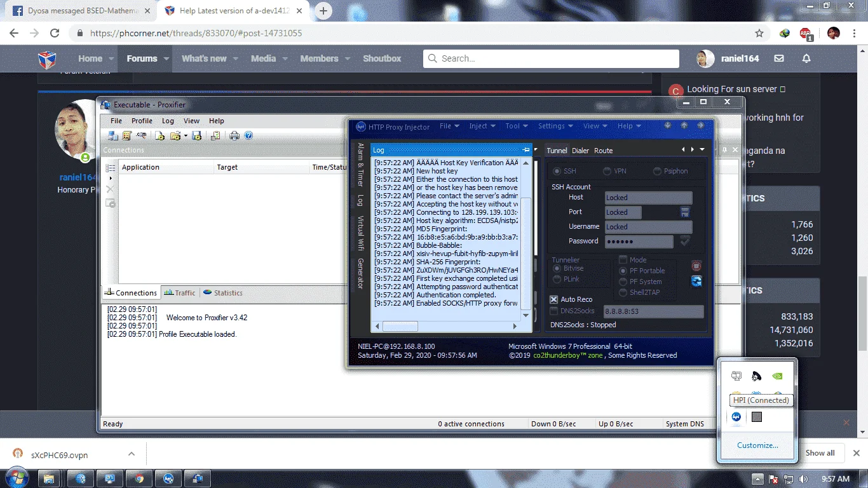The height and width of the screenshot is (488, 868).
Task: Open Proxifier help via blue question icon
Action: click(x=248, y=135)
